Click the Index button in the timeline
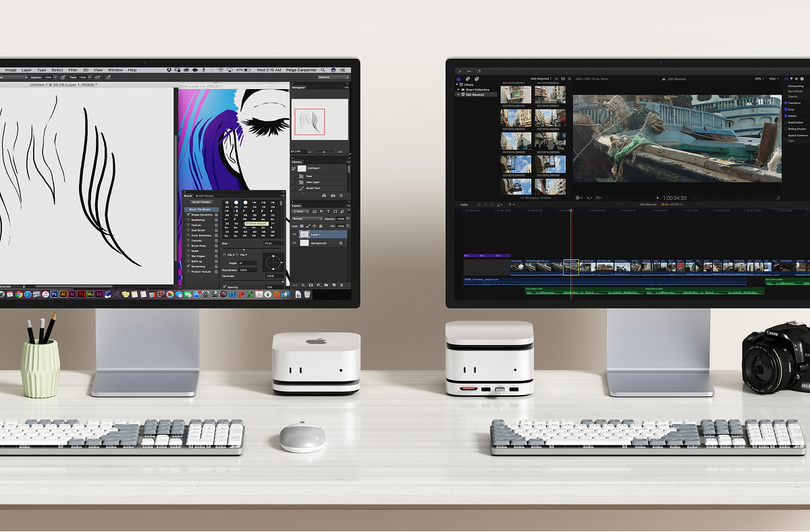The image size is (810, 532). [464, 205]
